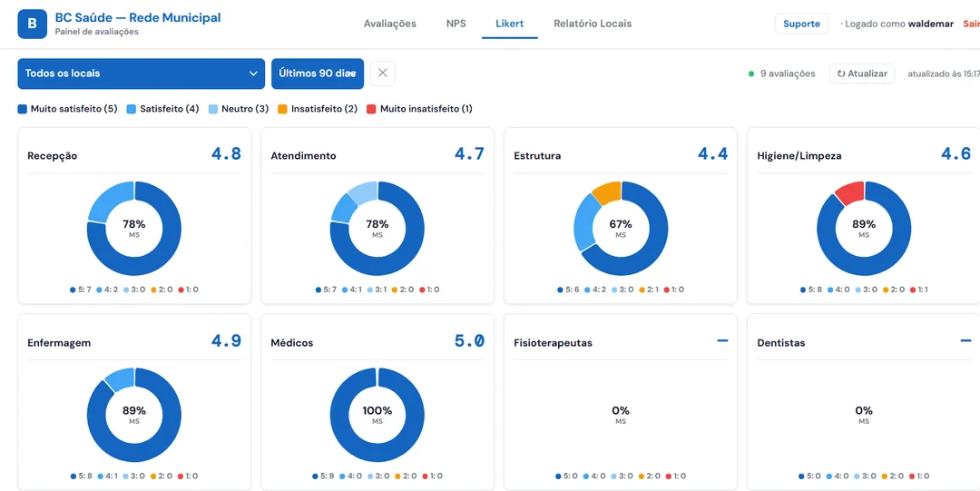This screenshot has width=980, height=491.
Task: Click the Atendimento score 4.7
Action: tap(469, 154)
